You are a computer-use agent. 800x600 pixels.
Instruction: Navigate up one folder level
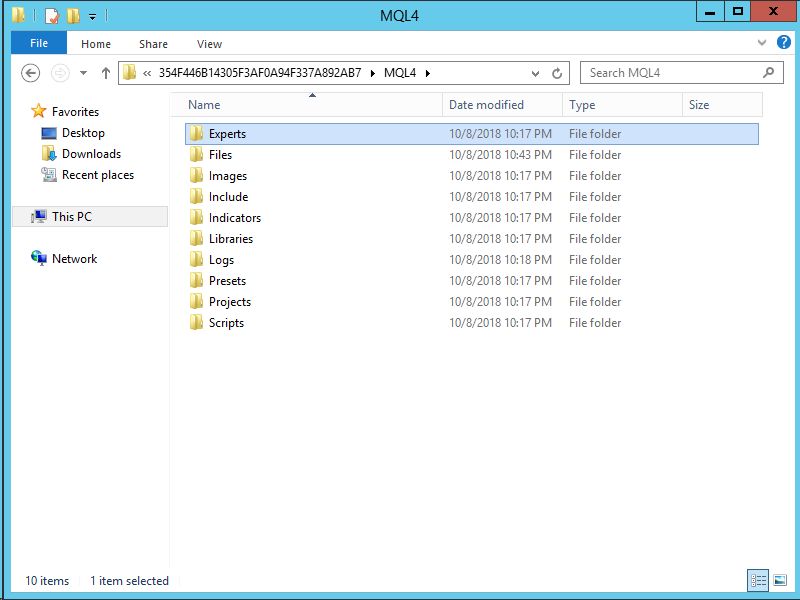(106, 73)
